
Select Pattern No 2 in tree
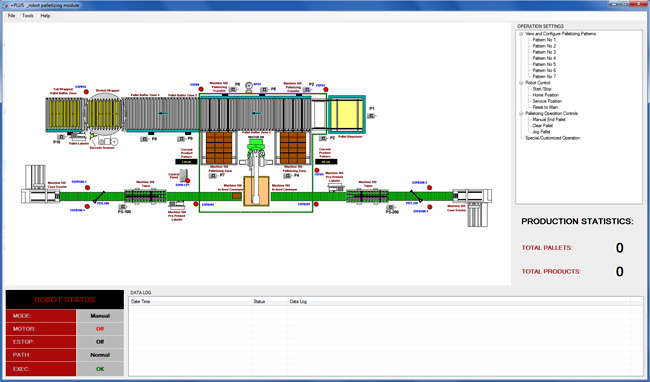pos(544,46)
